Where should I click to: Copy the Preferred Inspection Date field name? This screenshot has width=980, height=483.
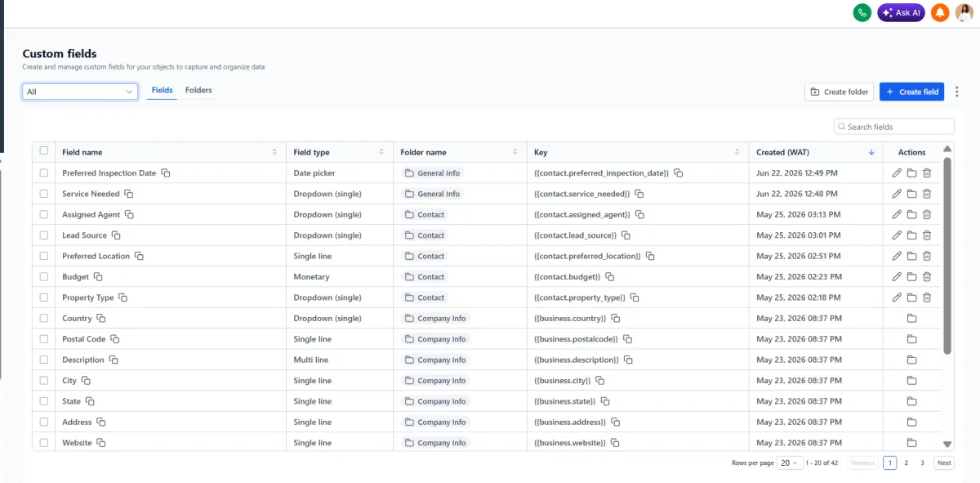(x=166, y=173)
